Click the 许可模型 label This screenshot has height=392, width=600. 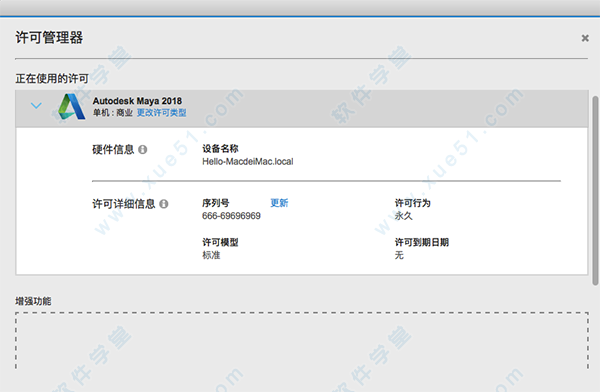tap(220, 242)
